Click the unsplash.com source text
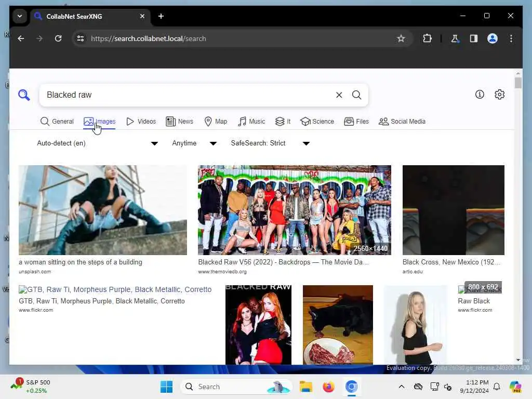The image size is (532, 399). pos(35,272)
